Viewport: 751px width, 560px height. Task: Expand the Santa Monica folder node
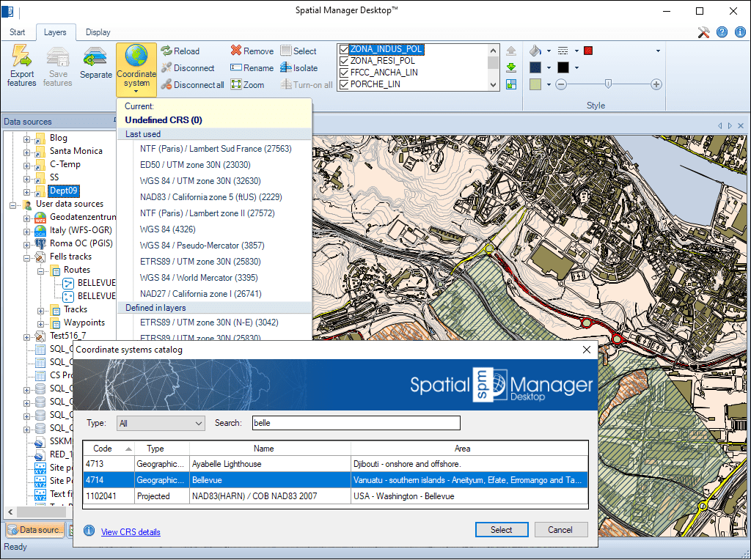[27, 152]
